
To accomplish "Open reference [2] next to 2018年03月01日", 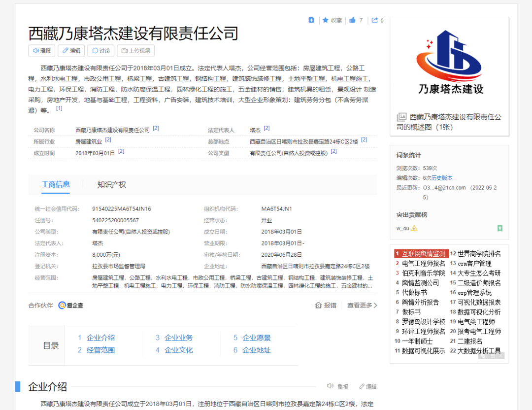I will (x=121, y=151).
